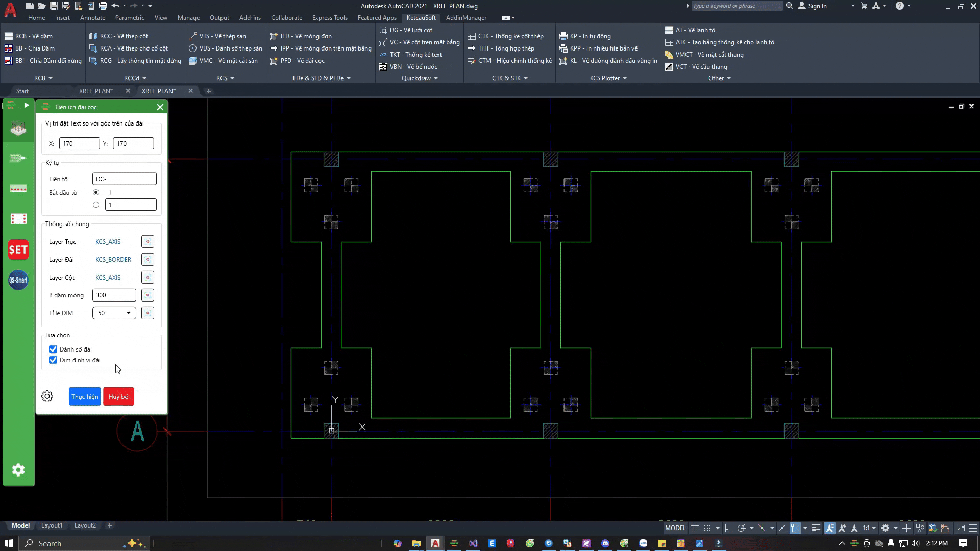Screen dimensions: 980x551
Task: Open dialog settings gear beside Thực hiện
Action: [47, 396]
